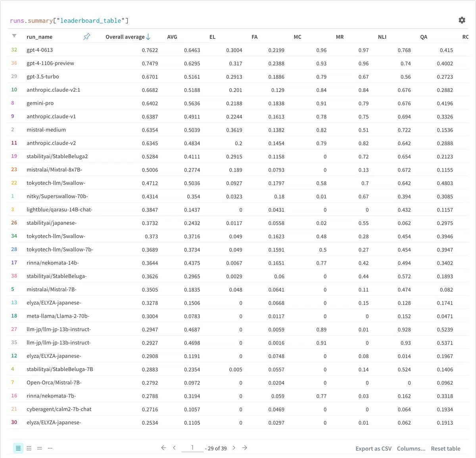The height and width of the screenshot is (458, 476).
Task: Click the 0.768 NLI cell for gpt-4-0613
Action: (404, 50)
